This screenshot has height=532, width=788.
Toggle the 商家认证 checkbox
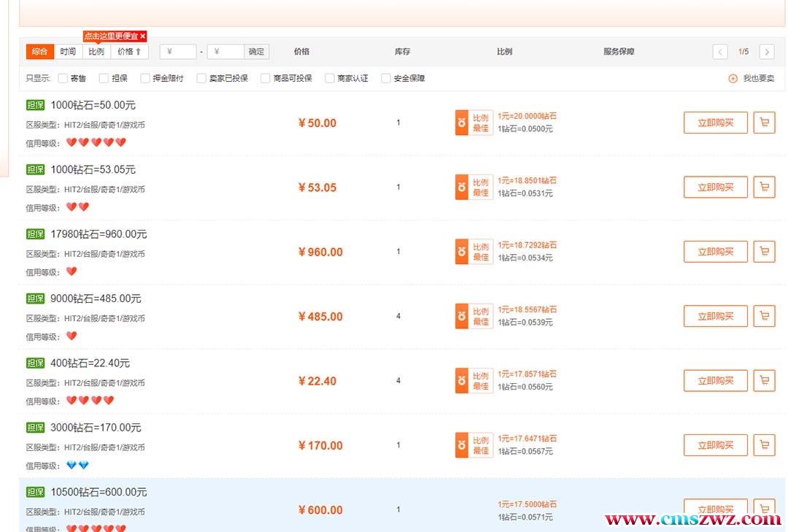pos(330,78)
